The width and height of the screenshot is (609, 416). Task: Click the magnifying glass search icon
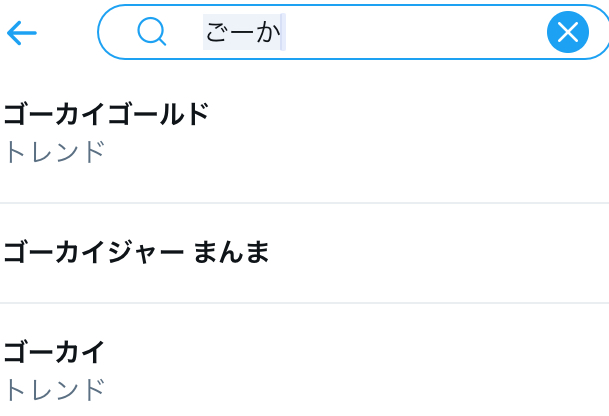tap(151, 33)
